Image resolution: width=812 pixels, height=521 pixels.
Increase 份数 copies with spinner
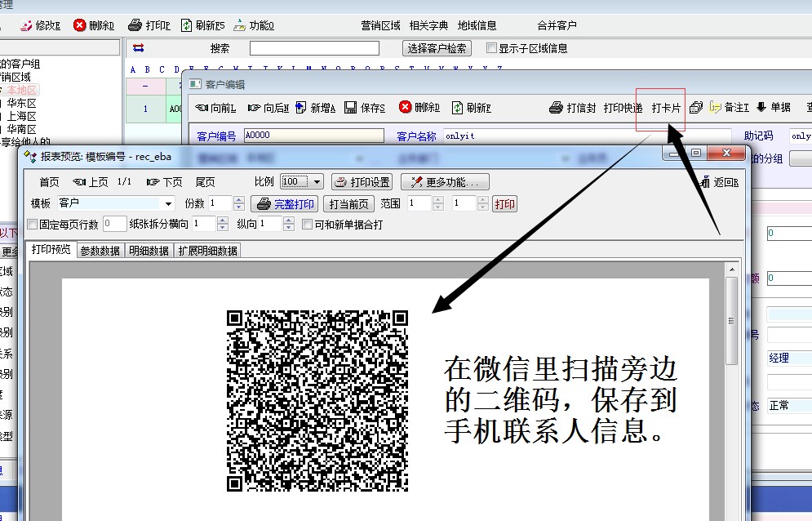[239, 200]
